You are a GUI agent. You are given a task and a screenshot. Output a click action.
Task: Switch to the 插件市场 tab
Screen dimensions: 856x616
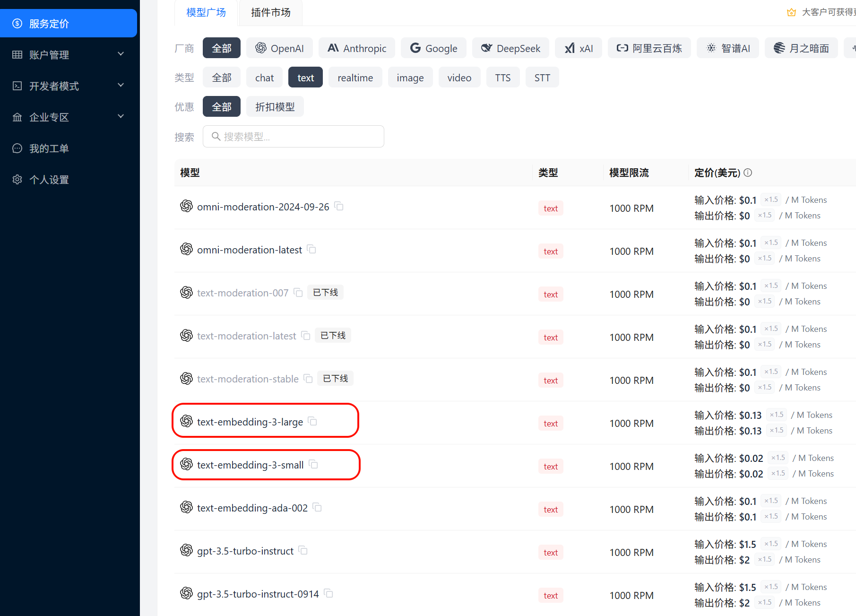pyautogui.click(x=270, y=12)
